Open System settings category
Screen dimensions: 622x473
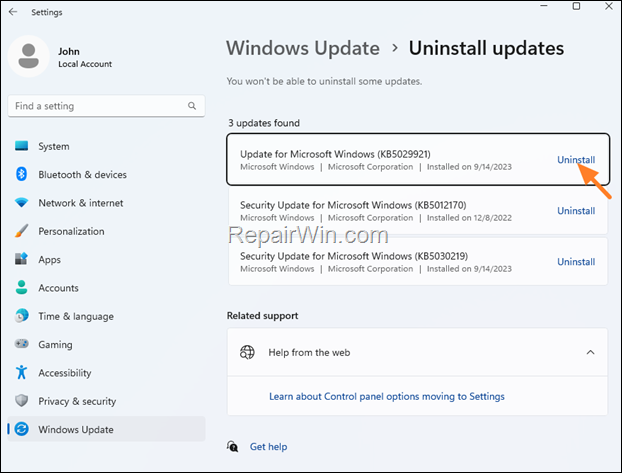point(106,146)
